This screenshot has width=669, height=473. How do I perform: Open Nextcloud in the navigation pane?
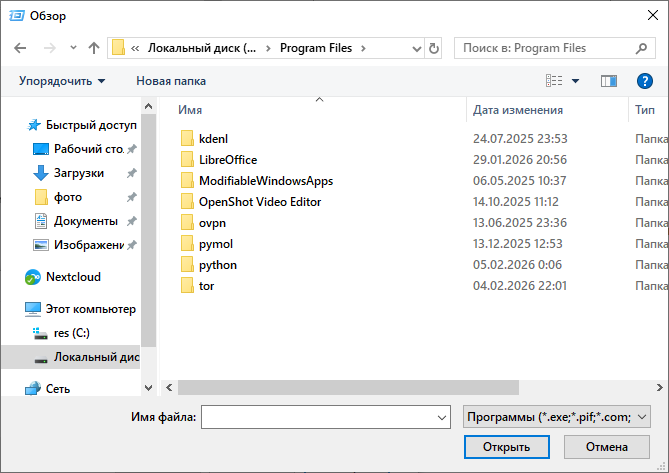(x=73, y=277)
